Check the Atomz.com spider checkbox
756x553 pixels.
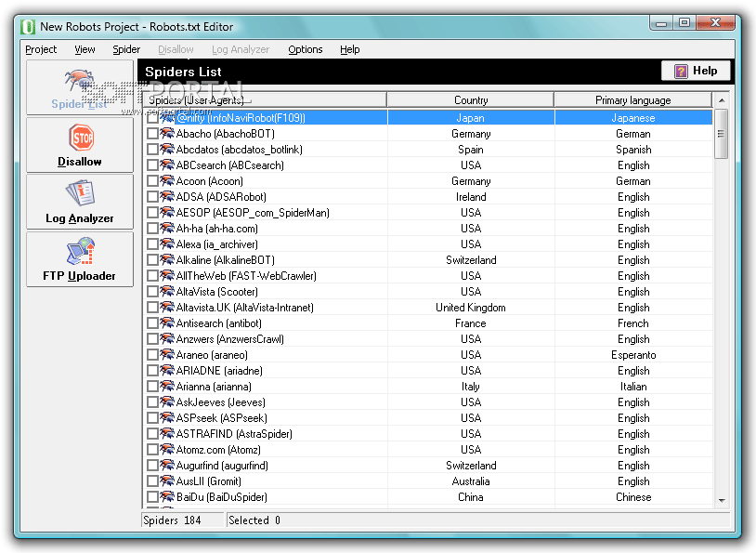pyautogui.click(x=152, y=450)
